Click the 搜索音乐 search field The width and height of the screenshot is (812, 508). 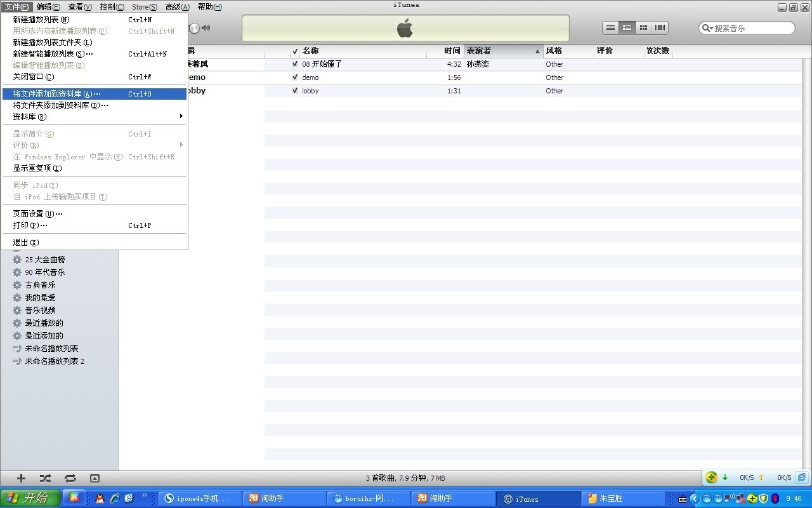(x=752, y=28)
